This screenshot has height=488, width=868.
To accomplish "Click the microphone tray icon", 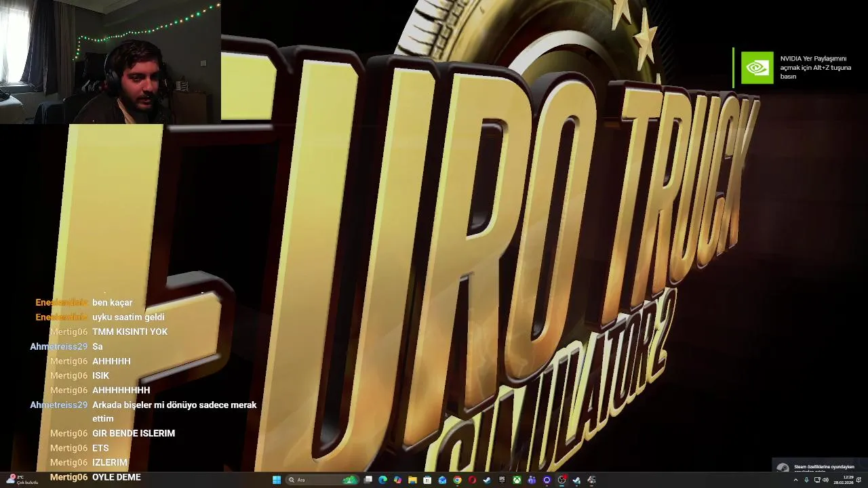I will [x=806, y=480].
